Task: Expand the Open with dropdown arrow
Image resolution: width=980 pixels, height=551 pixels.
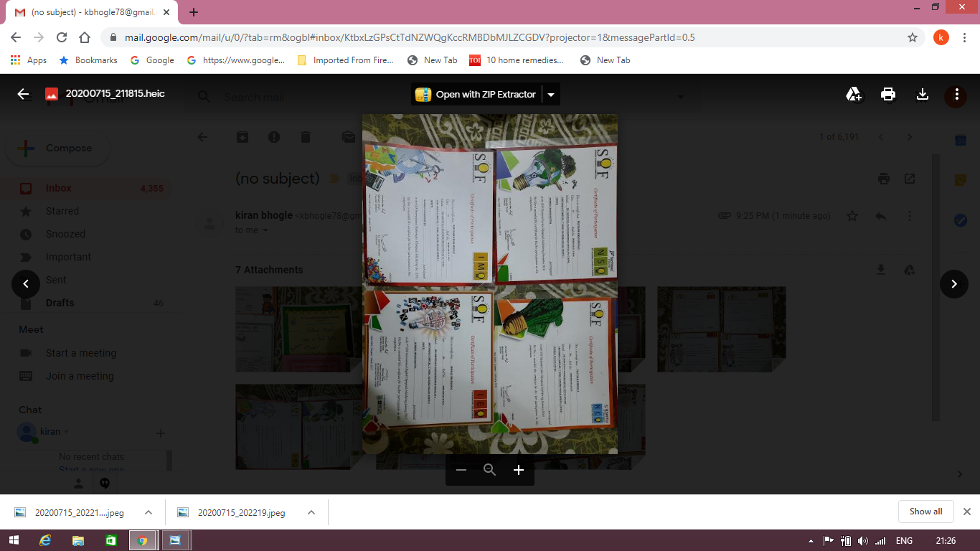Action: 551,94
